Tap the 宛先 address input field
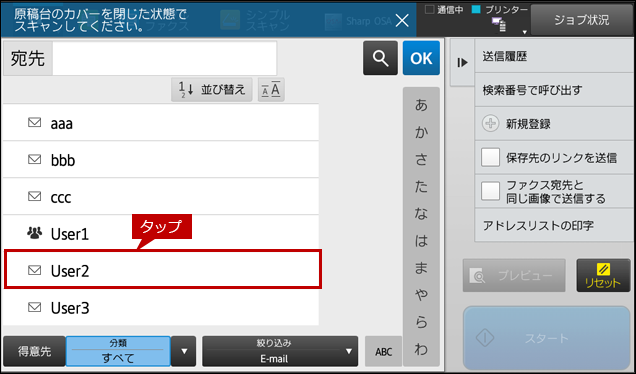The image size is (636, 374). pyautogui.click(x=165, y=58)
